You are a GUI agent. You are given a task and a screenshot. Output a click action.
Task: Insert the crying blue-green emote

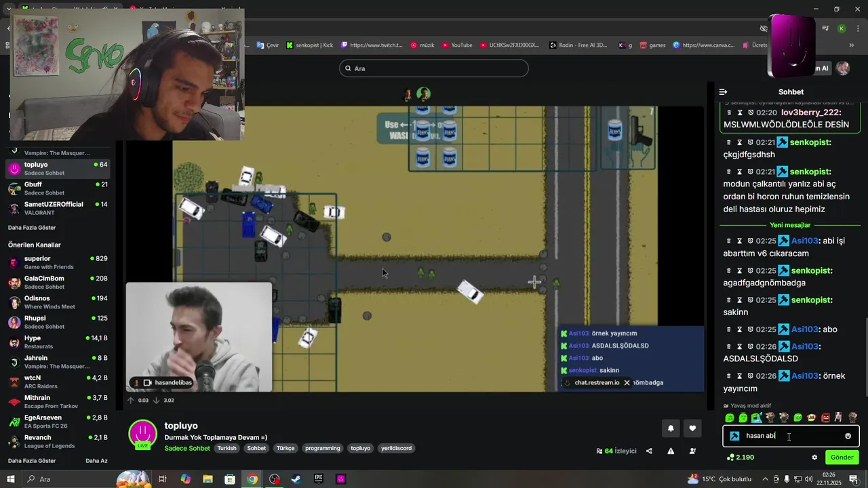(757, 418)
